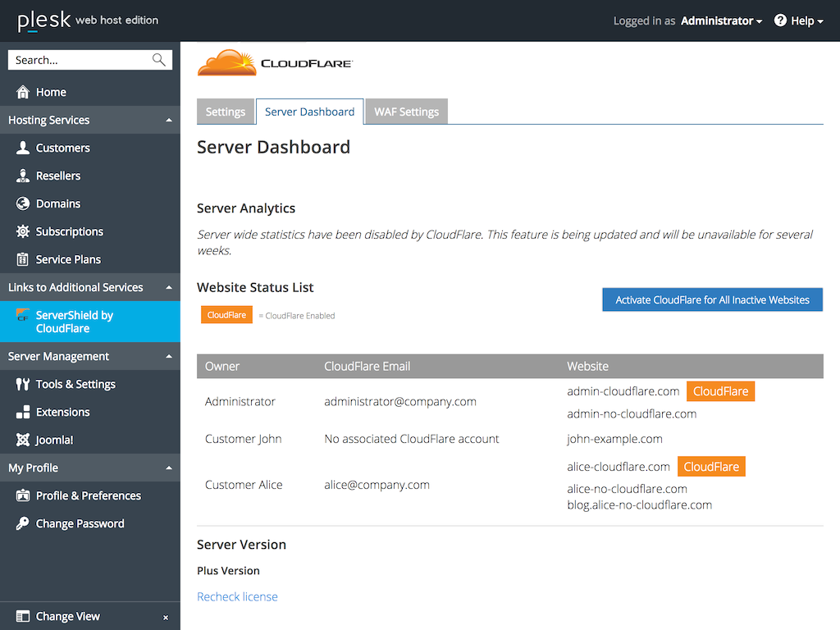The image size is (840, 630).
Task: Click the ServerShield CloudFlare icon
Action: click(x=22, y=315)
